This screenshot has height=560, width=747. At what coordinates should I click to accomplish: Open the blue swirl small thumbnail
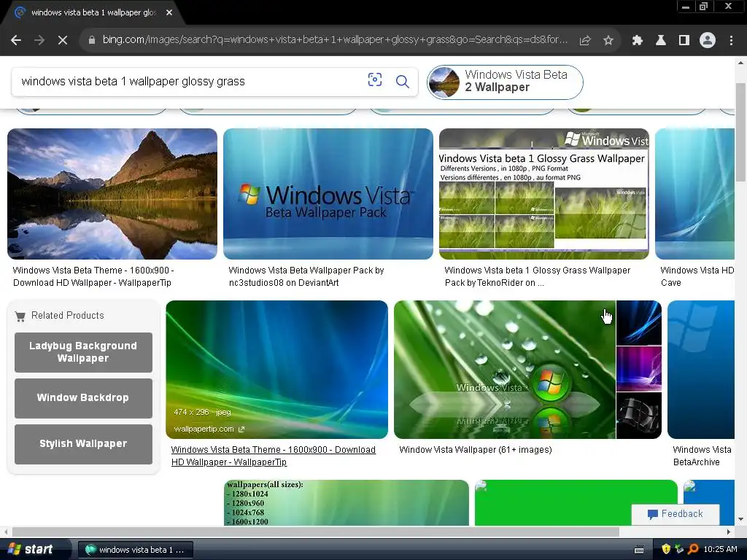pyautogui.click(x=639, y=323)
